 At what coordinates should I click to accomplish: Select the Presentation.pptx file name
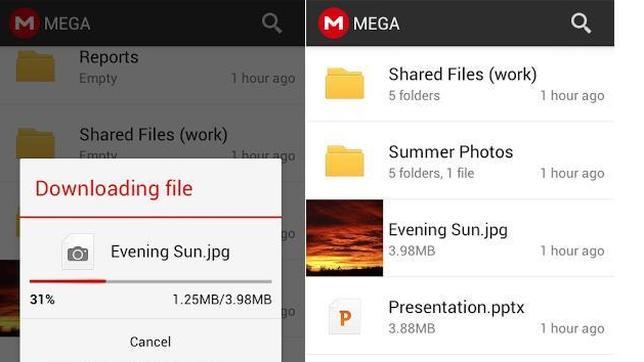pyautogui.click(x=456, y=307)
